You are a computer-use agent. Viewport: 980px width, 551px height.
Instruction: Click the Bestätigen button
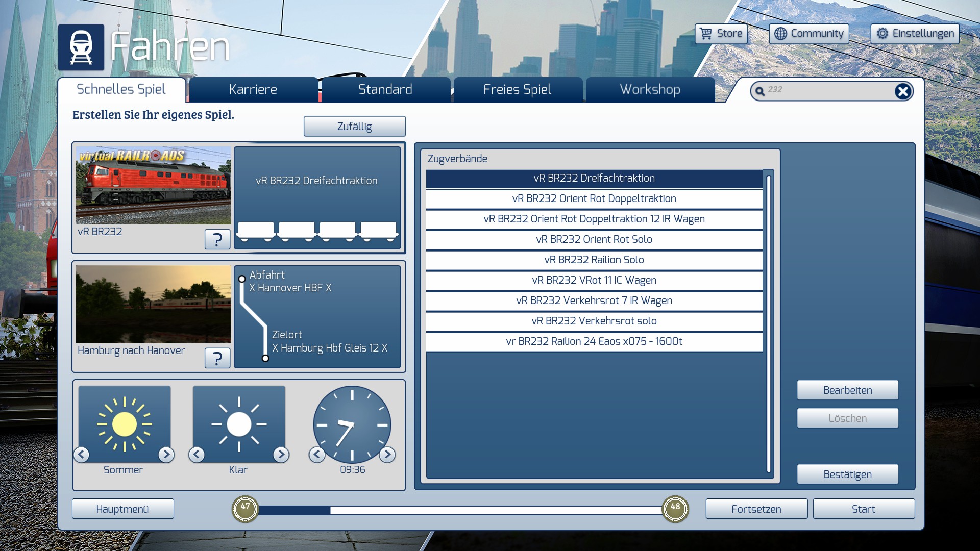(847, 474)
